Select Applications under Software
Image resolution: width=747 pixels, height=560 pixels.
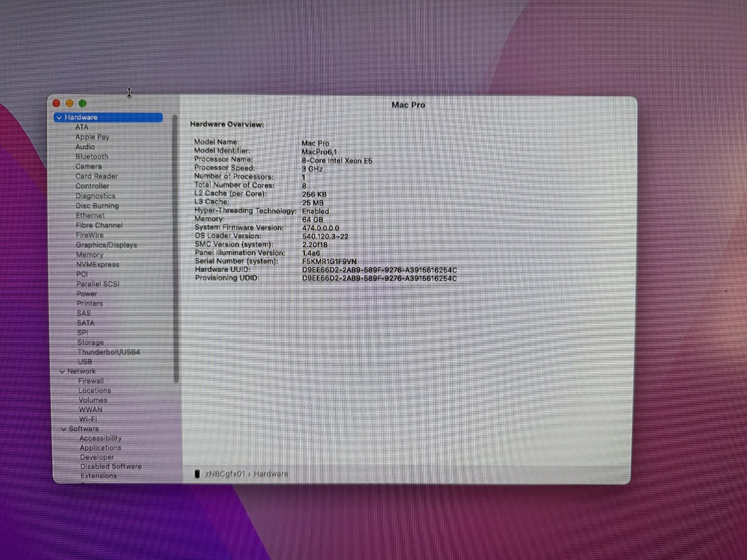coord(100,448)
